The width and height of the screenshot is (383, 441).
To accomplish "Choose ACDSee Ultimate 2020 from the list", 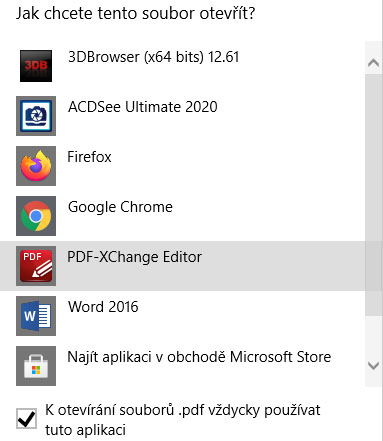I will (x=182, y=116).
